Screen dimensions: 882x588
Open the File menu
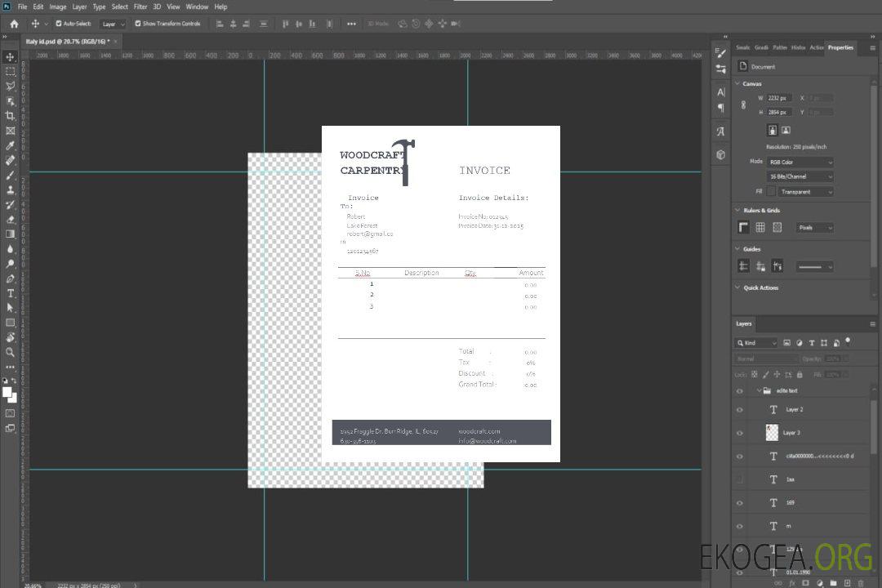click(23, 7)
